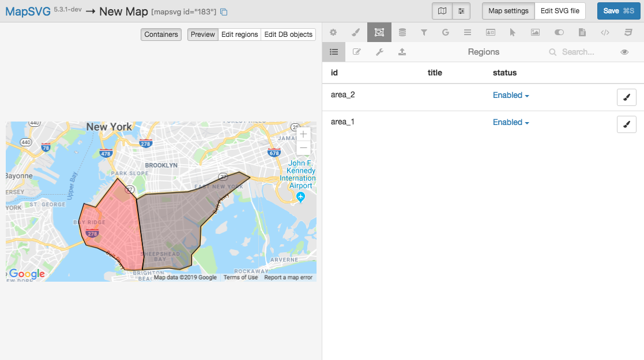Open the toggle-switch icon tab
Viewport: 644px width, 360px height.
[559, 32]
